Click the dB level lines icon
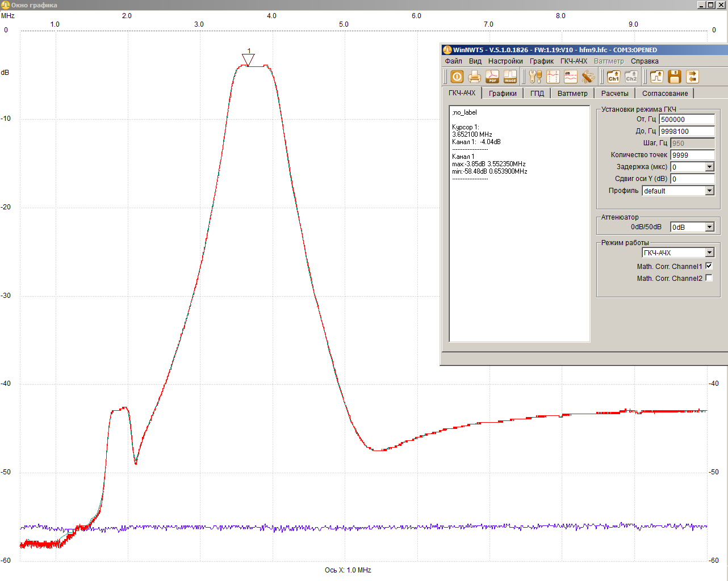 click(571, 77)
